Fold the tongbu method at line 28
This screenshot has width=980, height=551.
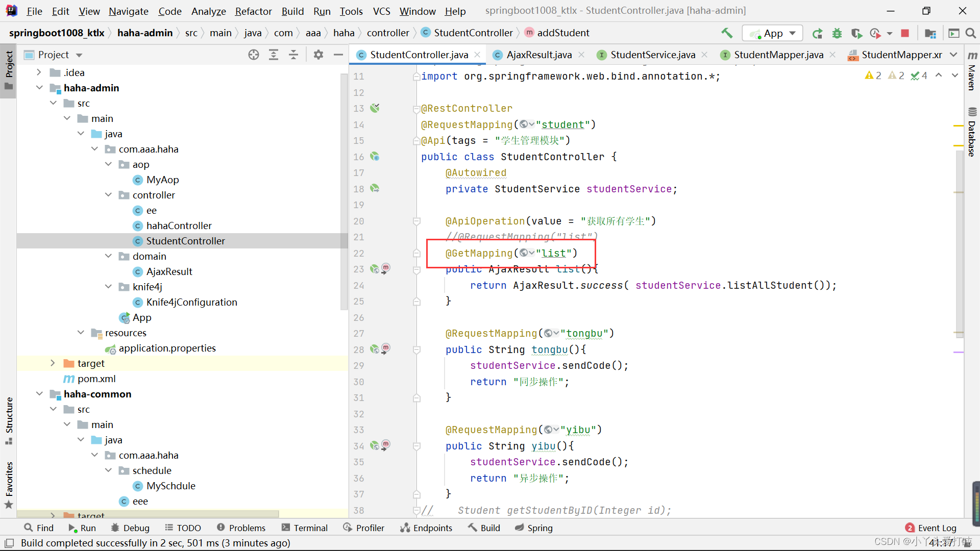[x=416, y=350]
